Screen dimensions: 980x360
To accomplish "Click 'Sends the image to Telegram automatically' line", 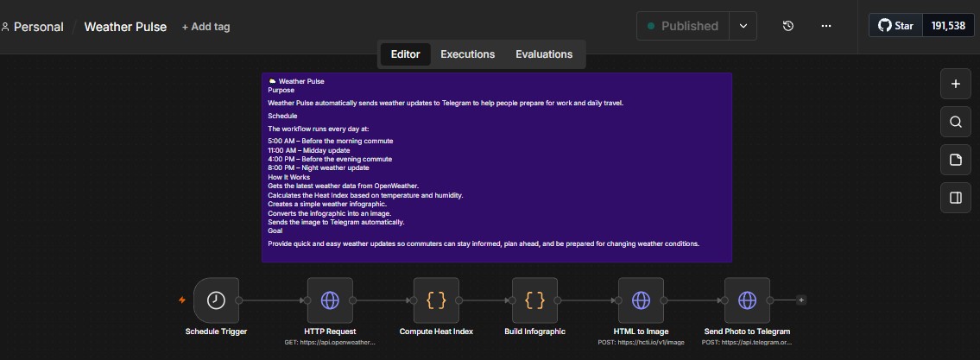I will [336, 222].
